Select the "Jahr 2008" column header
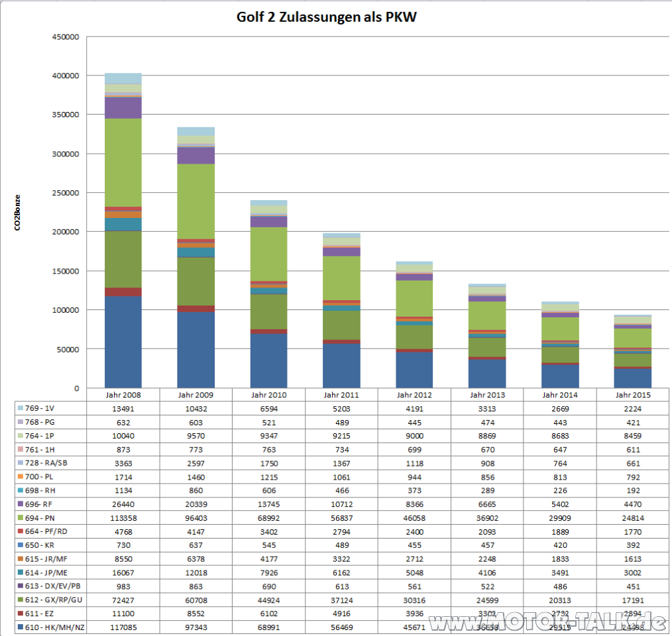Image resolution: width=672 pixels, height=636 pixels. click(122, 394)
